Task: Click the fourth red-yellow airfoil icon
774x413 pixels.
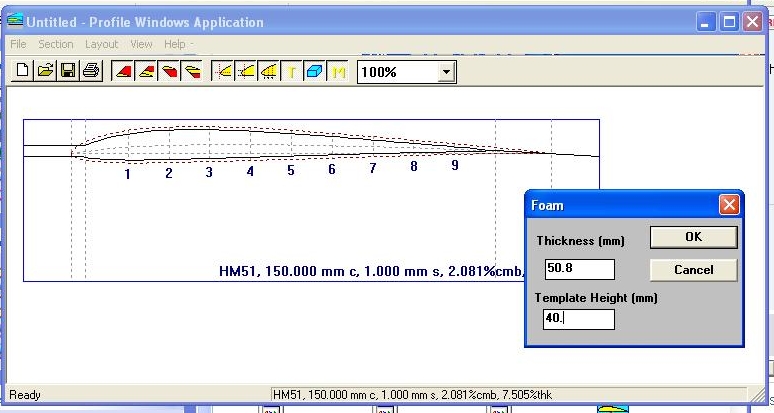Action: [x=191, y=72]
